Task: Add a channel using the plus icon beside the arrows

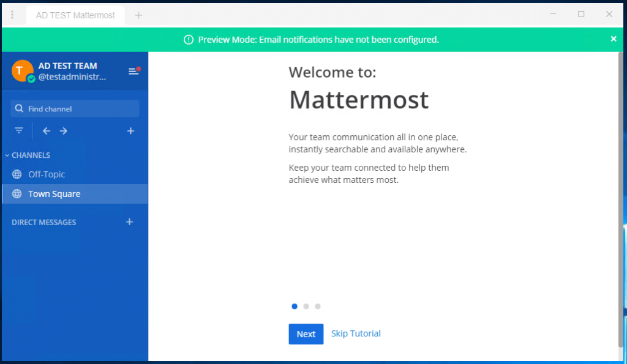Action: pyautogui.click(x=131, y=131)
